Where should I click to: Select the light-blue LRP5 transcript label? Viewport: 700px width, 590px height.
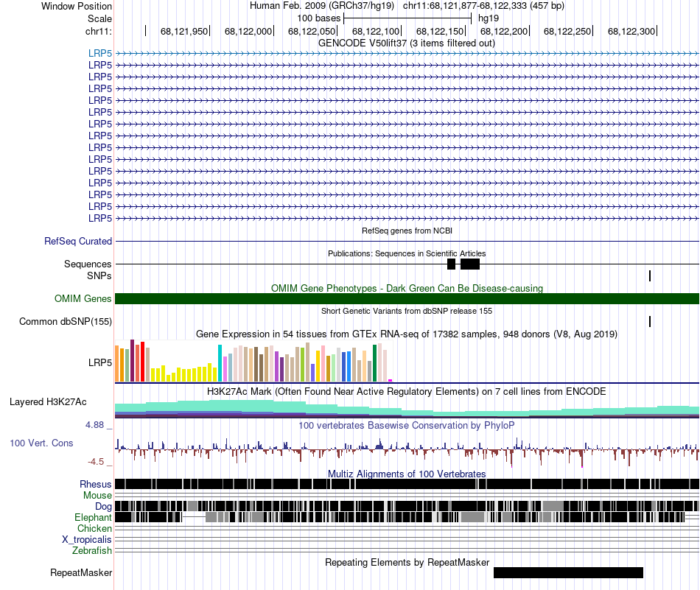100,53
